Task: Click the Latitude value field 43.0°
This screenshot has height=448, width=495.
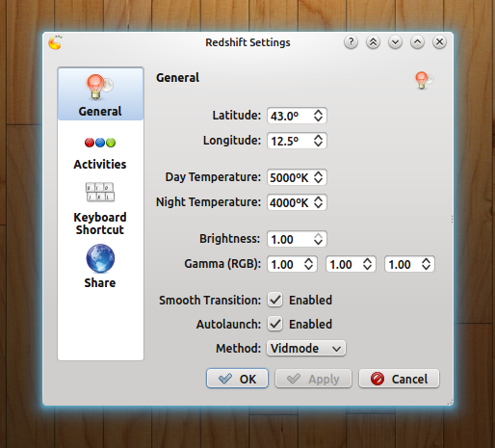Action: [x=297, y=116]
